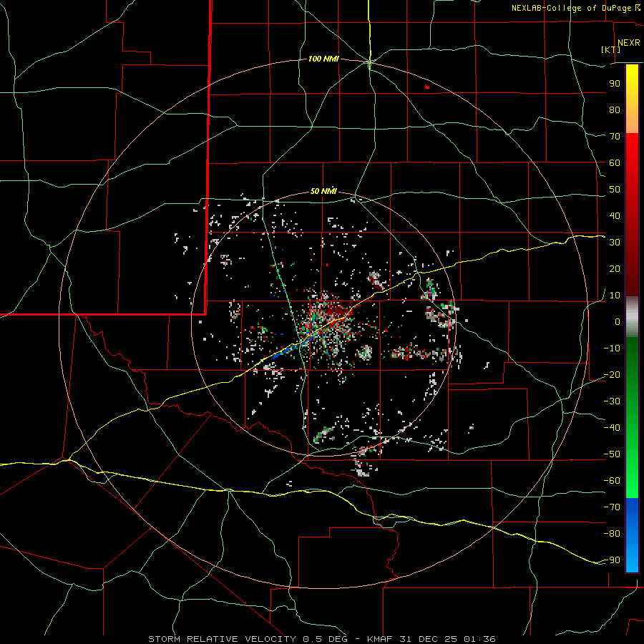This screenshot has height=644, width=644.
Task: Click the 90 value on the velocity scale
Action: pyautogui.click(x=615, y=84)
